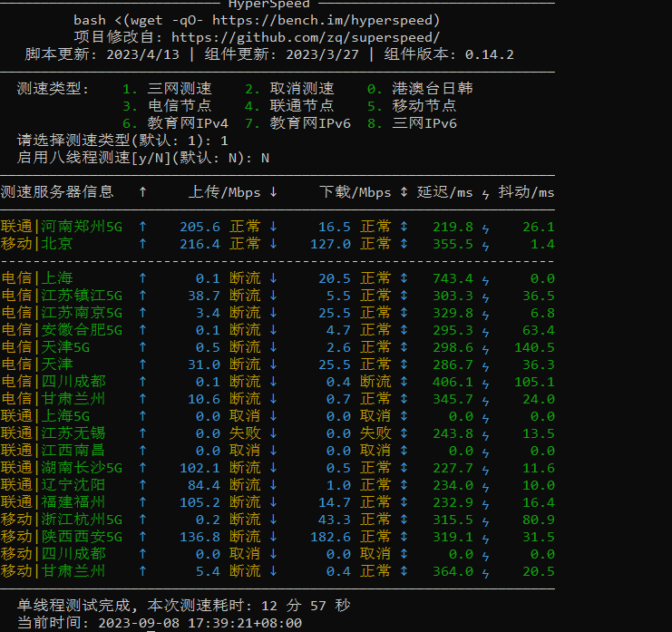Click the row label '电信|安徽合肥5G'
The height and width of the screenshot is (632, 672).
click(x=62, y=330)
